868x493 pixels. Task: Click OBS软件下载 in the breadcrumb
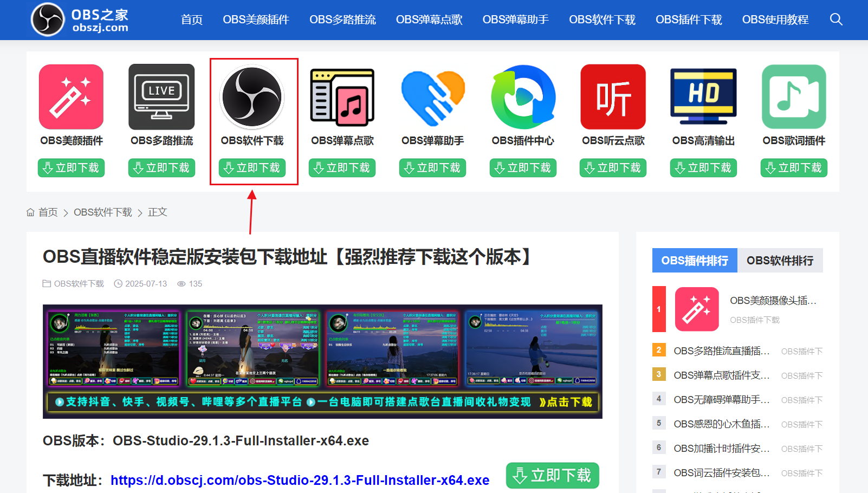tap(103, 212)
